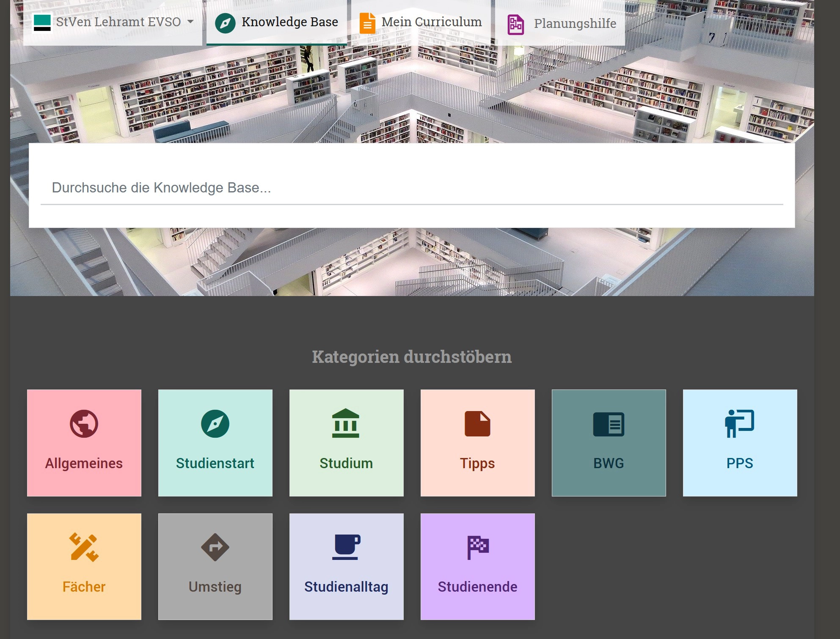The image size is (840, 639).
Task: Click the orange document icon for Mein Curriculum
Action: tap(367, 23)
